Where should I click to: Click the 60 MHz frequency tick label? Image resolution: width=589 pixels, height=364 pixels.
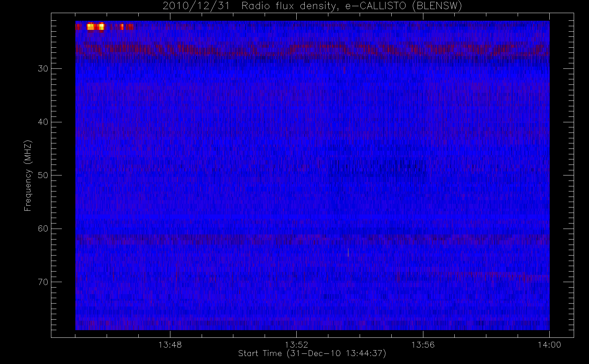pyautogui.click(x=43, y=229)
